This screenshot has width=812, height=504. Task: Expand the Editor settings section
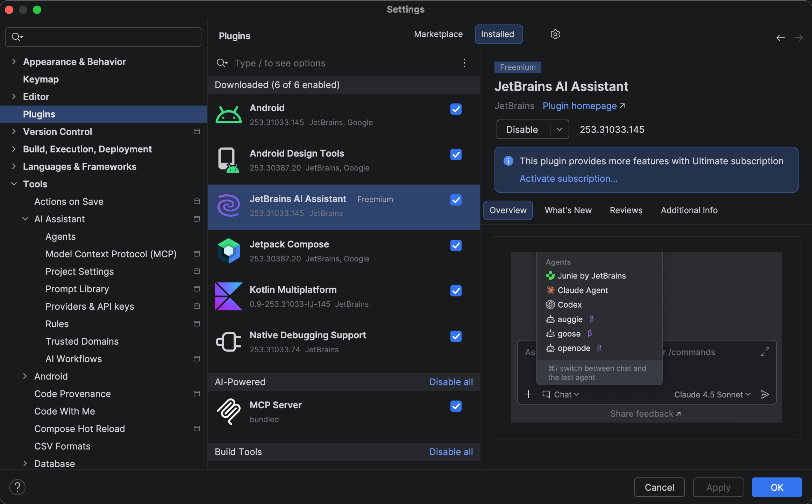pos(14,96)
